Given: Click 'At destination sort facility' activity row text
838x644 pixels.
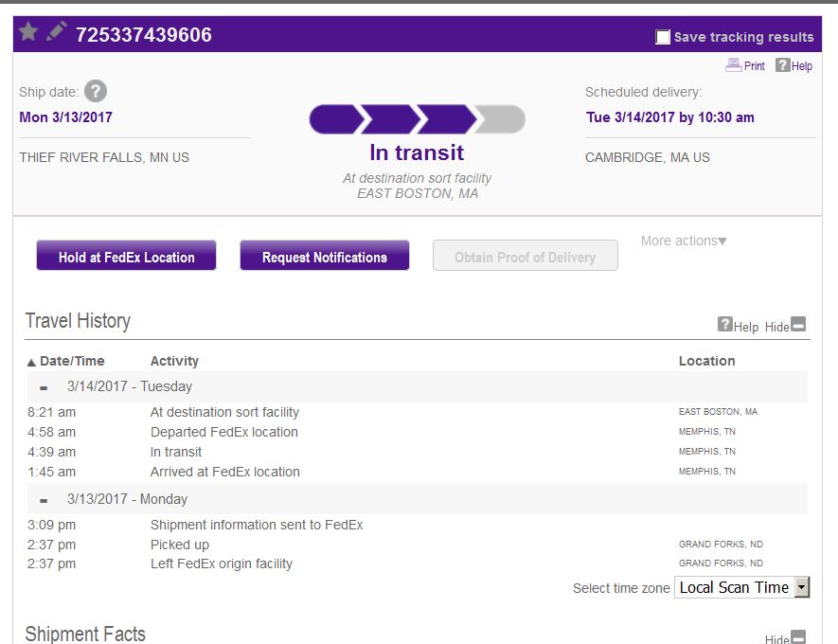Looking at the screenshot, I should [x=224, y=412].
